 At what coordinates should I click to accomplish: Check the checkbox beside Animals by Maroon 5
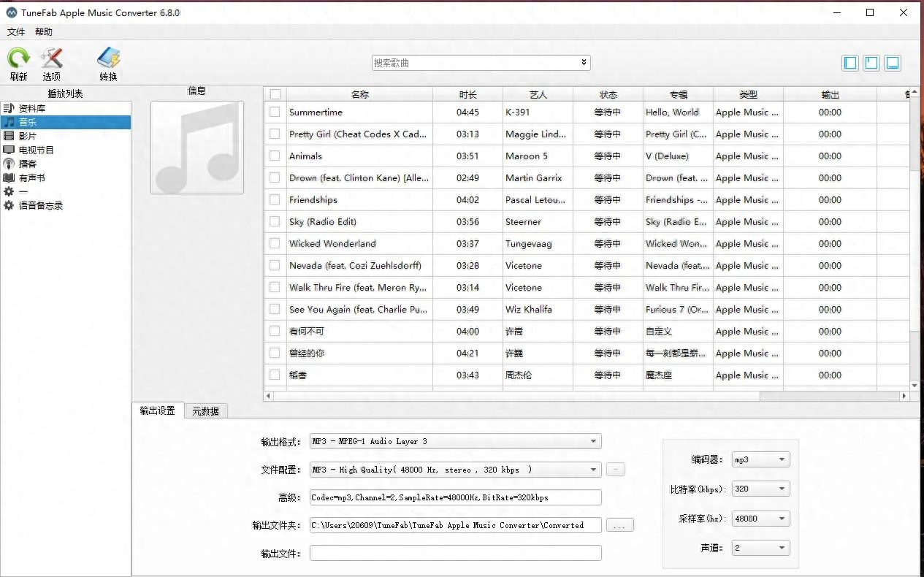coord(275,156)
